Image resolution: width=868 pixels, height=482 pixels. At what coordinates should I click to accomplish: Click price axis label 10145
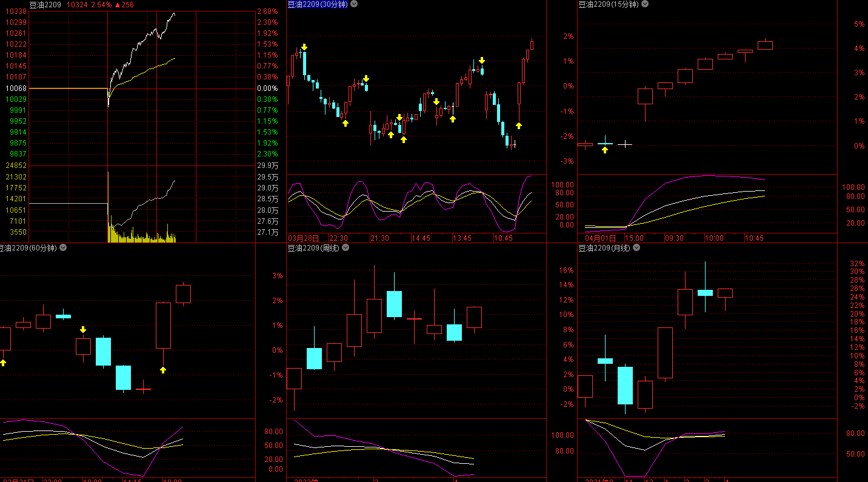tap(16, 66)
